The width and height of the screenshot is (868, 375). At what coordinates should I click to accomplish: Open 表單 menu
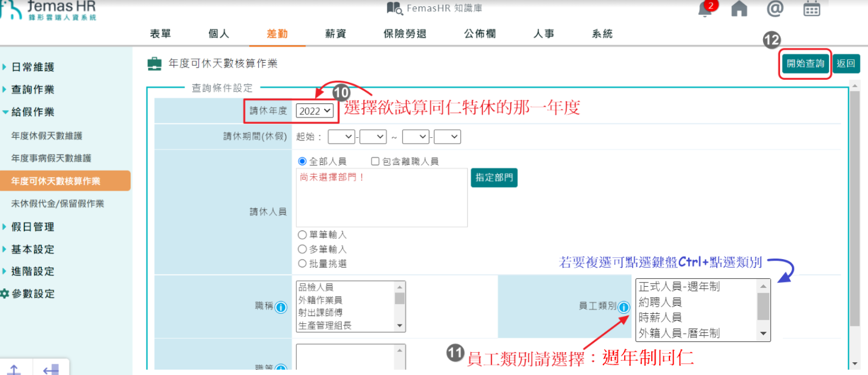pos(160,34)
